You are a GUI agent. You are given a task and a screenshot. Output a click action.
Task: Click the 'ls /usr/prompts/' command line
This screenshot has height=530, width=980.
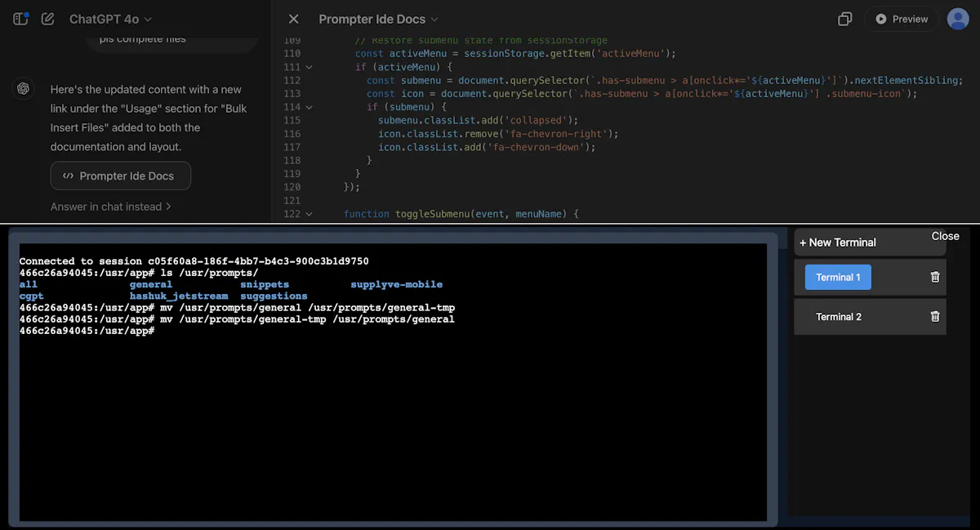[x=139, y=273]
